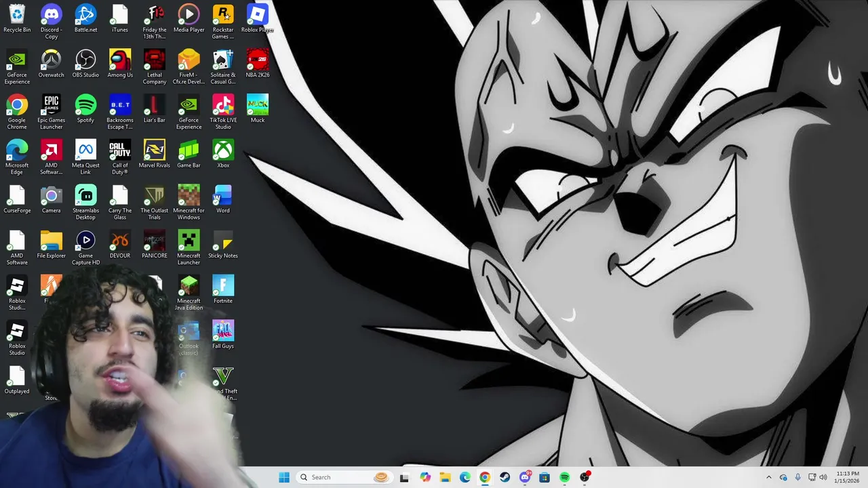
Task: Open Media Player desktop icon
Action: [189, 19]
